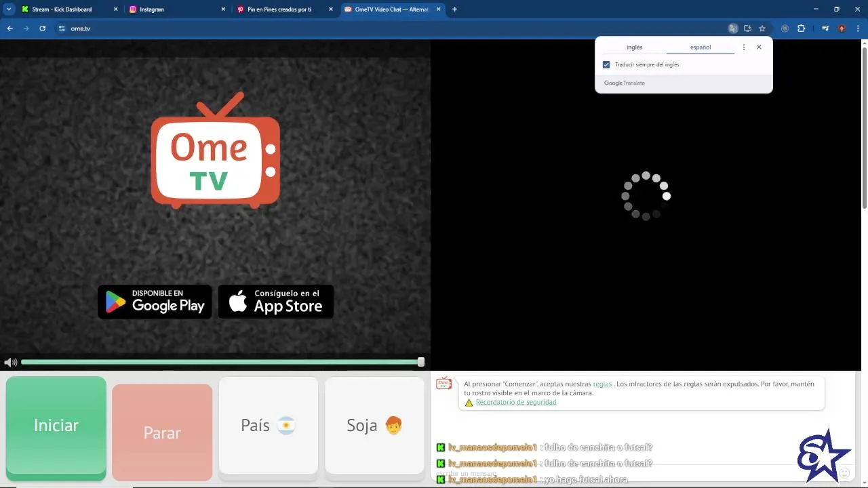Go back with the browser back arrow

click(x=10, y=28)
